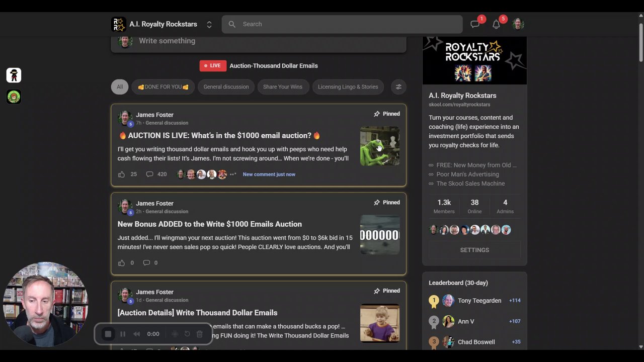Click Pinned icon on Auction Details post
644x362 pixels.
tap(377, 291)
